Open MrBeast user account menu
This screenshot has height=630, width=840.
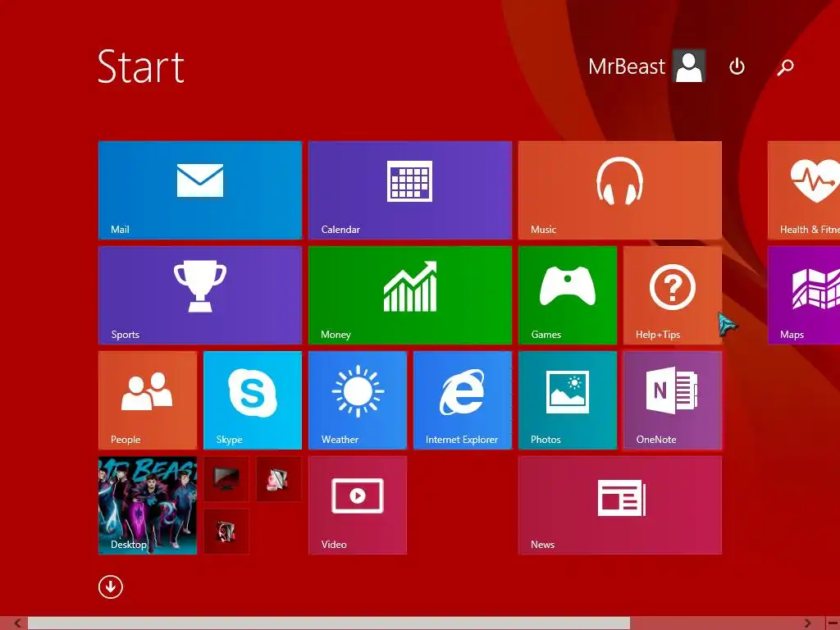pyautogui.click(x=646, y=66)
